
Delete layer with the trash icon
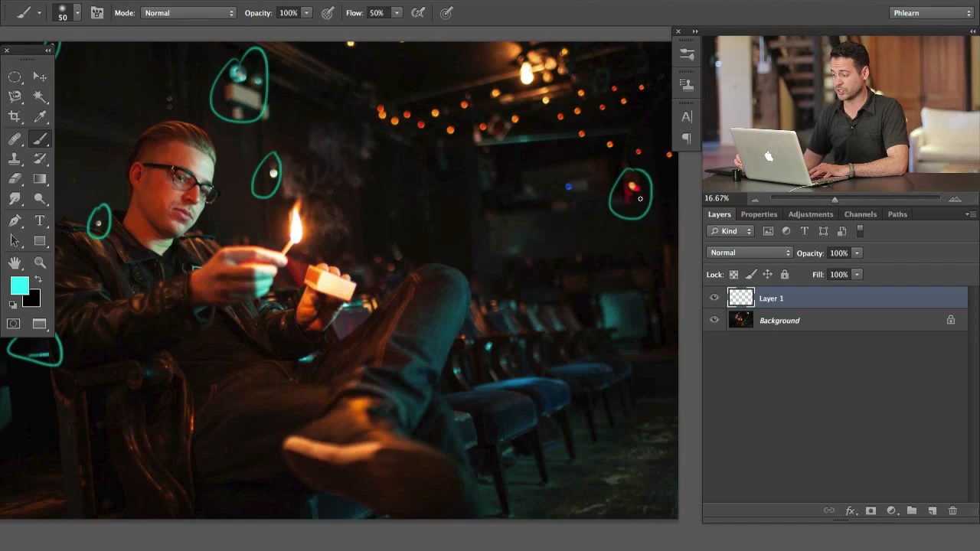[953, 510]
